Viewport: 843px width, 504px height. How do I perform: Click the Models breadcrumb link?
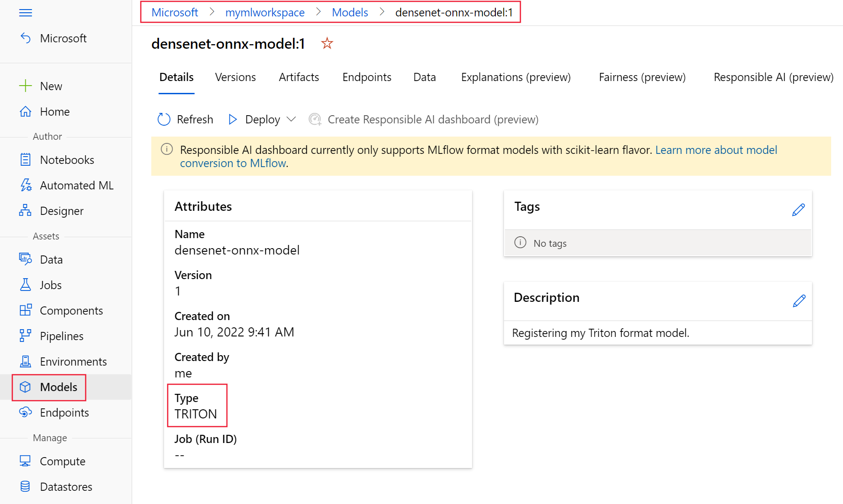click(350, 13)
